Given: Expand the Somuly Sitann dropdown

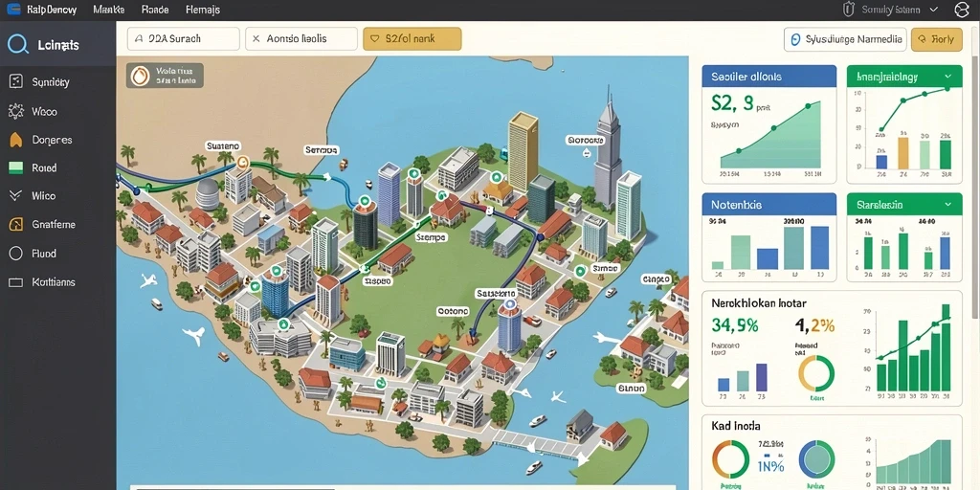Looking at the screenshot, I should click(934, 10).
